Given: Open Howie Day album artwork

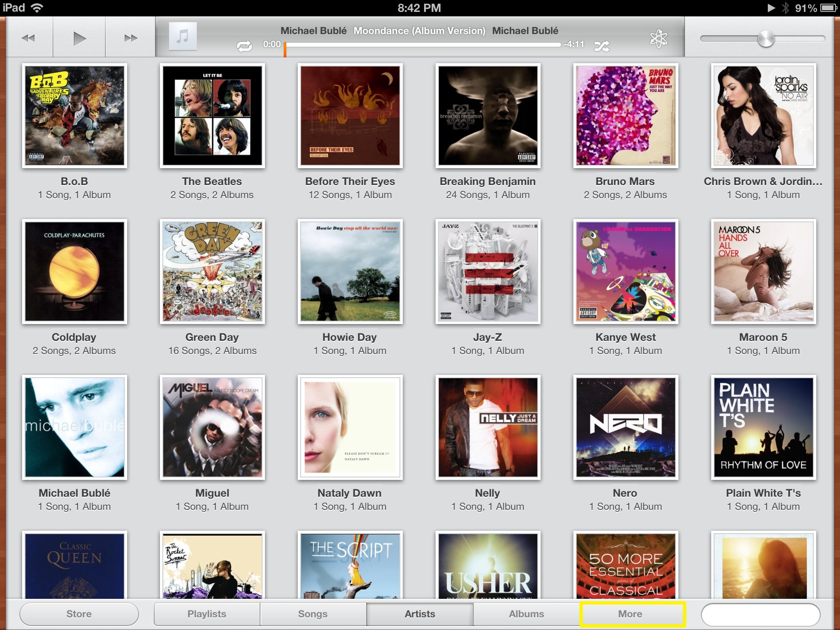Looking at the screenshot, I should [x=350, y=272].
